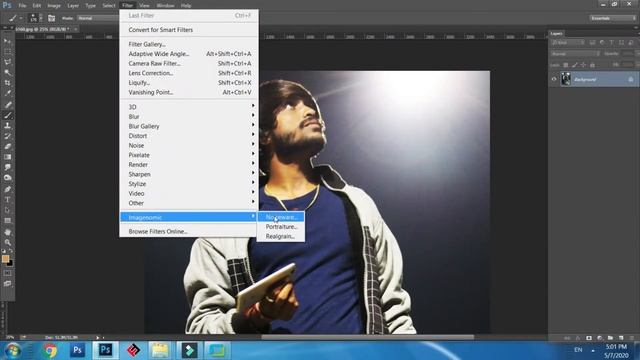Click the horizontal scrollbar below the canvas

367,338
